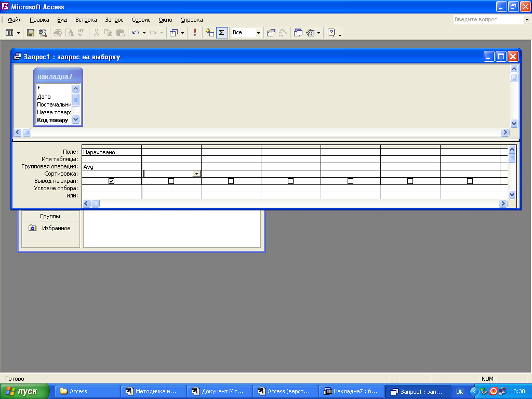
Task: Open the Сервис menu
Action: point(141,20)
